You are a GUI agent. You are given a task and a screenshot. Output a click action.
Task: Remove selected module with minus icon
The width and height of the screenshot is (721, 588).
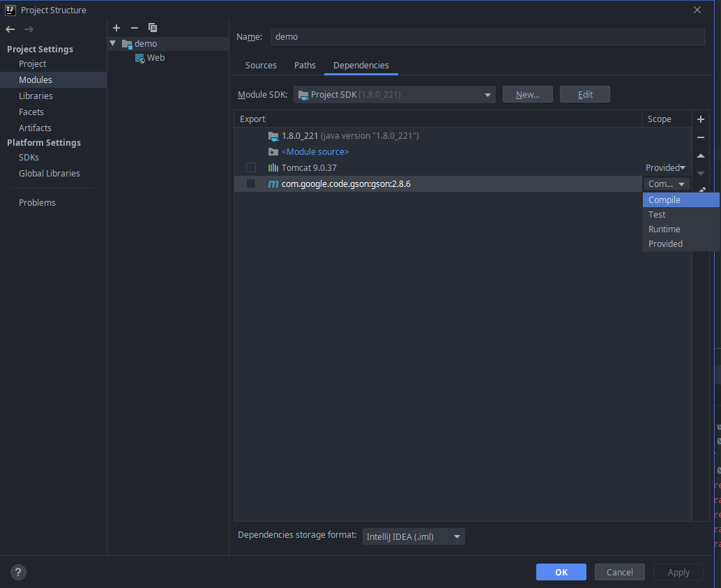pyautogui.click(x=135, y=28)
